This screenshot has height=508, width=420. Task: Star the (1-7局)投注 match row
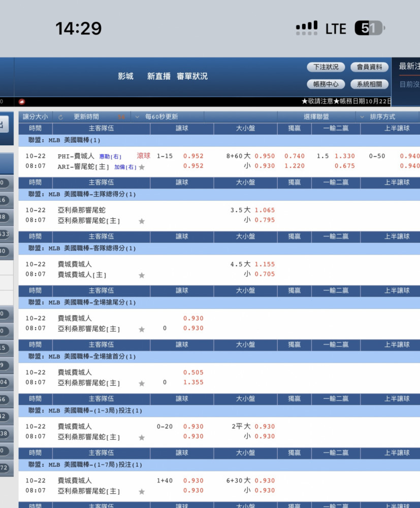(x=142, y=492)
